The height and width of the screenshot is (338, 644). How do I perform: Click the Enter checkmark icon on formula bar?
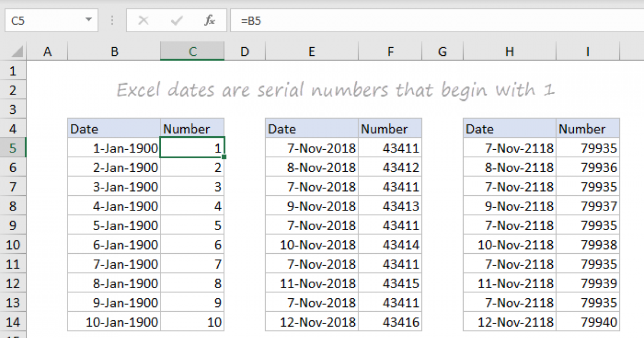(176, 20)
